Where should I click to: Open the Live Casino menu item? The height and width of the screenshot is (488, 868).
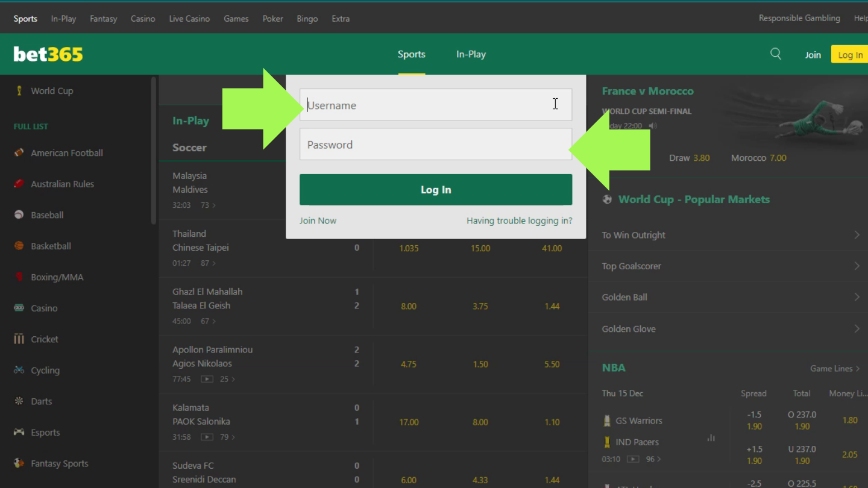click(x=189, y=19)
